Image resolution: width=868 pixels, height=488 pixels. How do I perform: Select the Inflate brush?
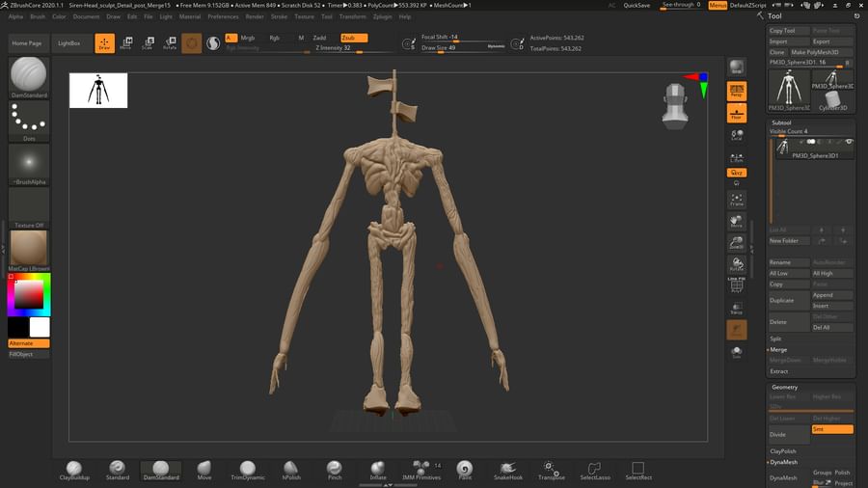tap(378, 471)
